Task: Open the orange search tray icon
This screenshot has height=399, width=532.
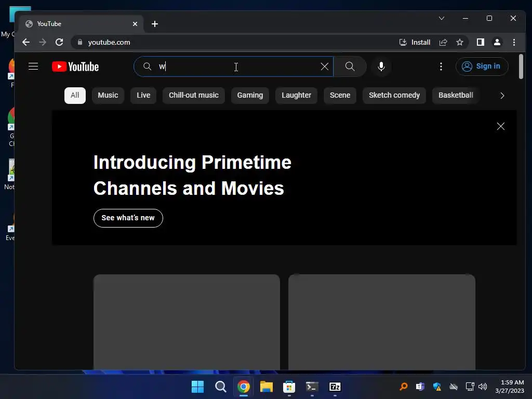Action: [x=404, y=387]
